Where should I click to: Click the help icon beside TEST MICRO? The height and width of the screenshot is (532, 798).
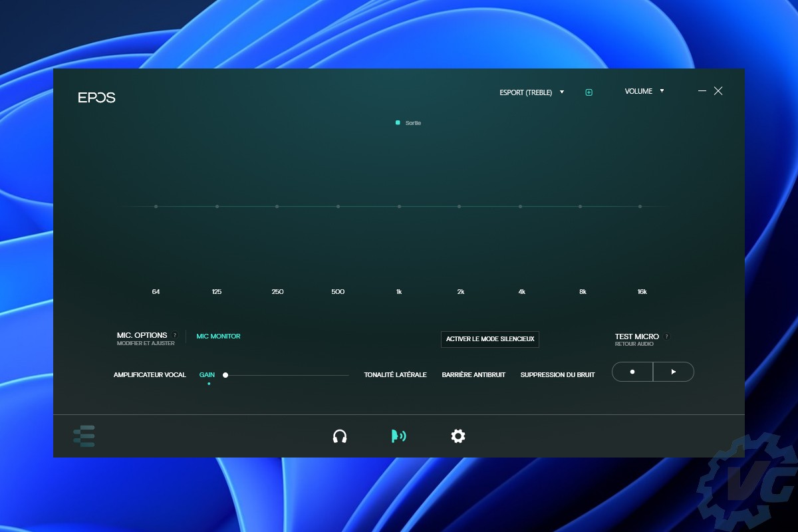[x=667, y=336]
